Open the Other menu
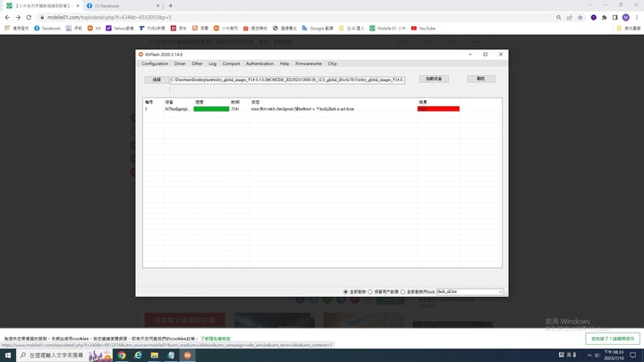Screen dimensions: 644x362 click(197, 63)
